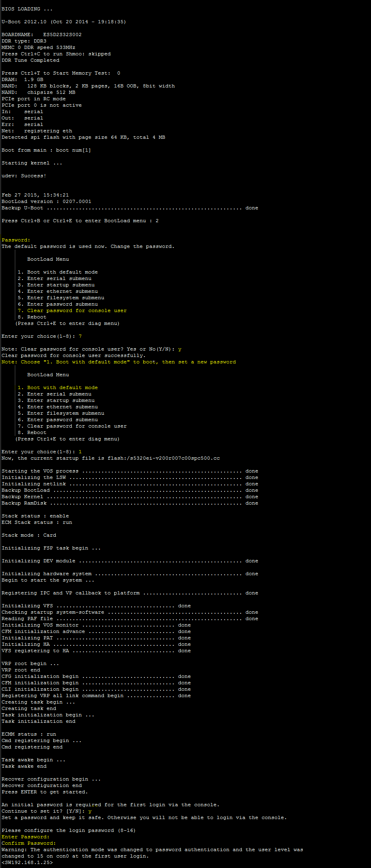Select the "Start Memory Test: 0" line

point(61,73)
